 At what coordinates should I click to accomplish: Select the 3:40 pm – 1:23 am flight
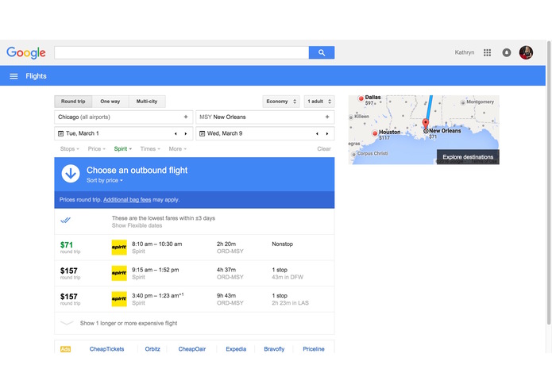point(195,299)
